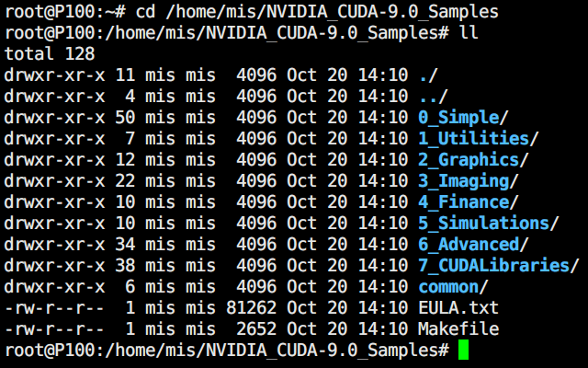This screenshot has height=368, width=588.
Task: Click the Makefile file name
Action: 458,329
